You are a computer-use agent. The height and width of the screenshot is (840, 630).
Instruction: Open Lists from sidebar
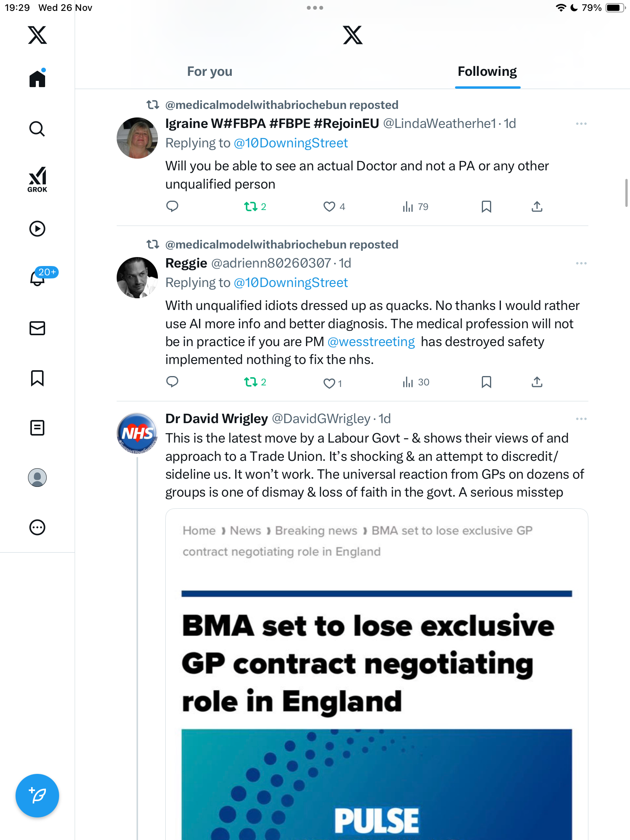(x=37, y=428)
